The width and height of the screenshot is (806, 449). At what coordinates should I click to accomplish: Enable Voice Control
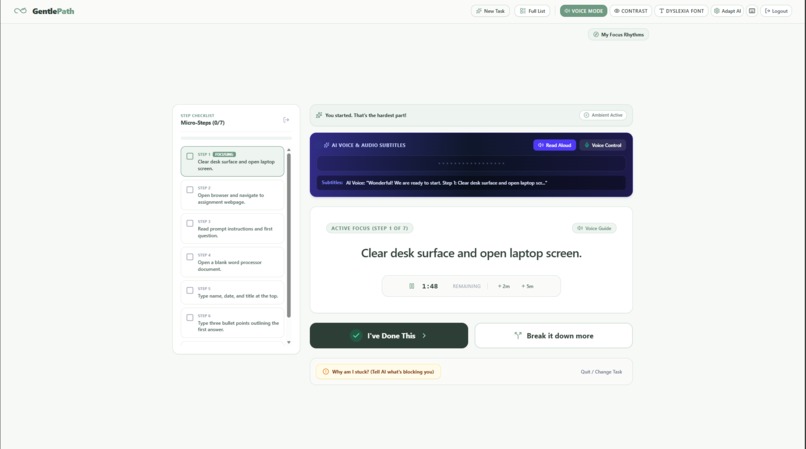[x=602, y=145]
